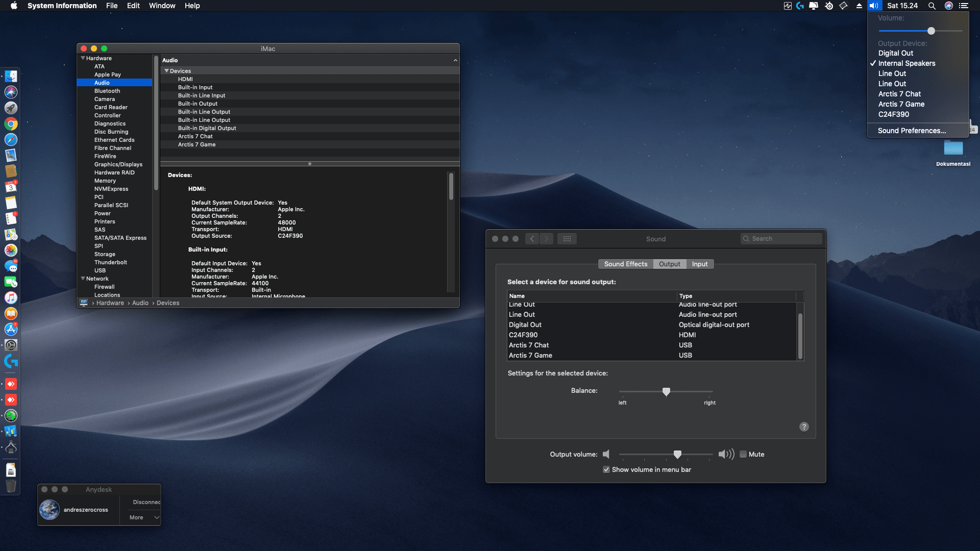
Task: Collapse the Hardware tree section
Action: pos(83,58)
